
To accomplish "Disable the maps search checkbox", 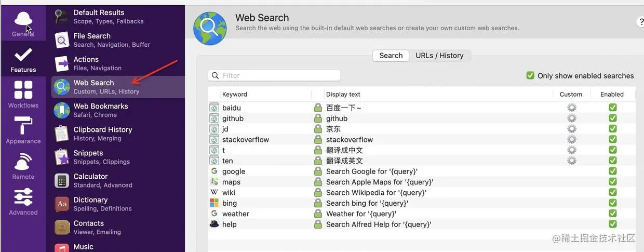I will click(613, 182).
